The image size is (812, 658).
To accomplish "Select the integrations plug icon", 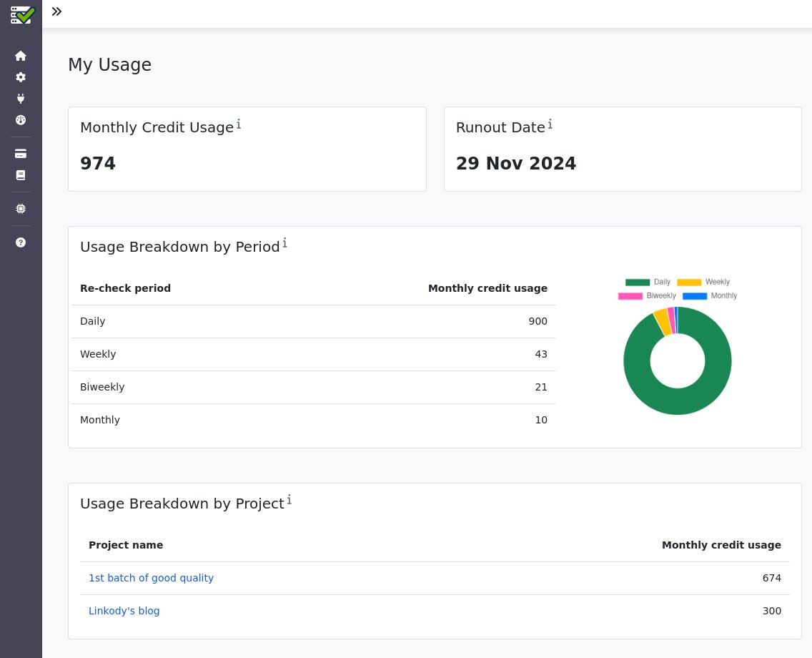I will coord(21,99).
